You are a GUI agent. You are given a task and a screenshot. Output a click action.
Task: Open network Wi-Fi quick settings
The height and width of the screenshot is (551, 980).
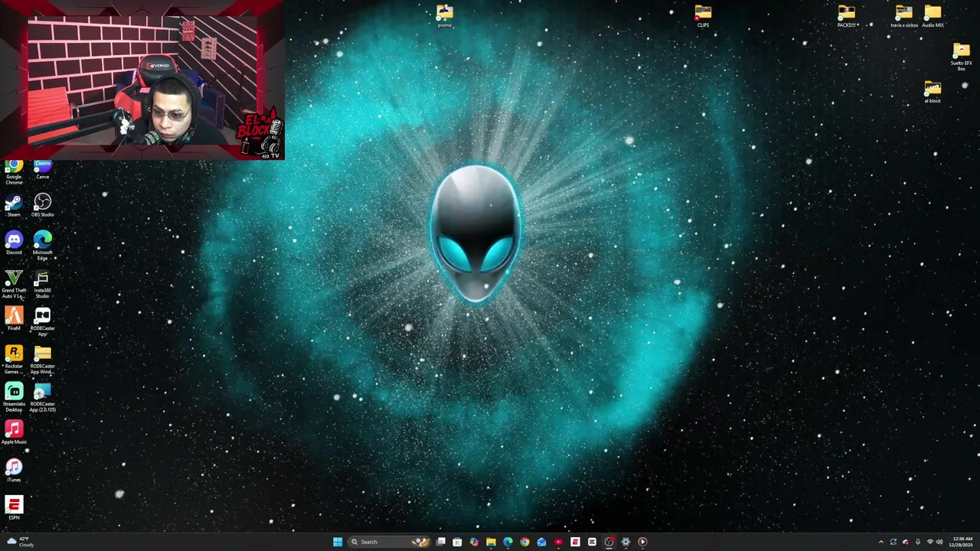point(929,542)
